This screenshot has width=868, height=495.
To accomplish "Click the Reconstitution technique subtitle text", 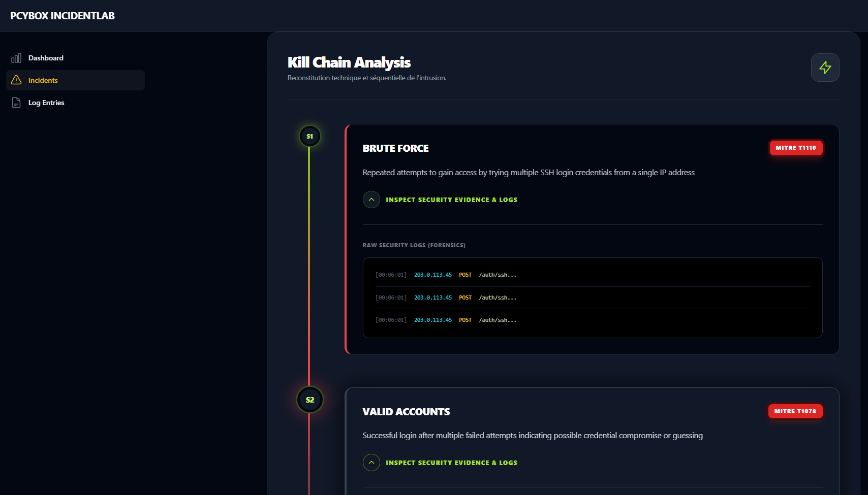I will tap(367, 78).
